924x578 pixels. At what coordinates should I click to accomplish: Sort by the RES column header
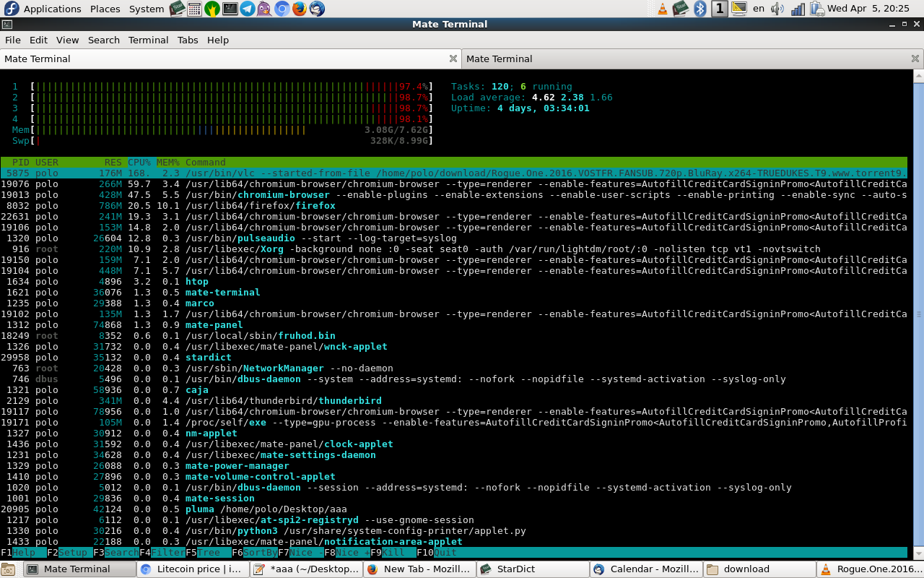pos(113,163)
